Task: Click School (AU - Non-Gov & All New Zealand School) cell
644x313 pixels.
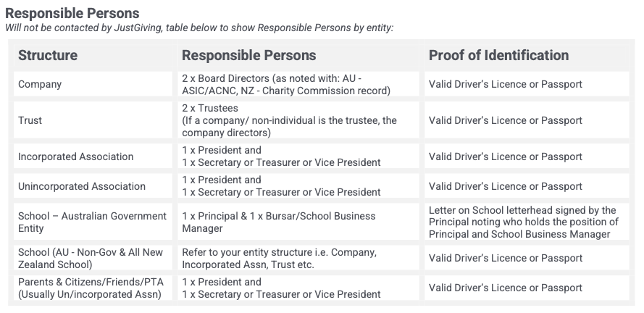Action: 93,258
